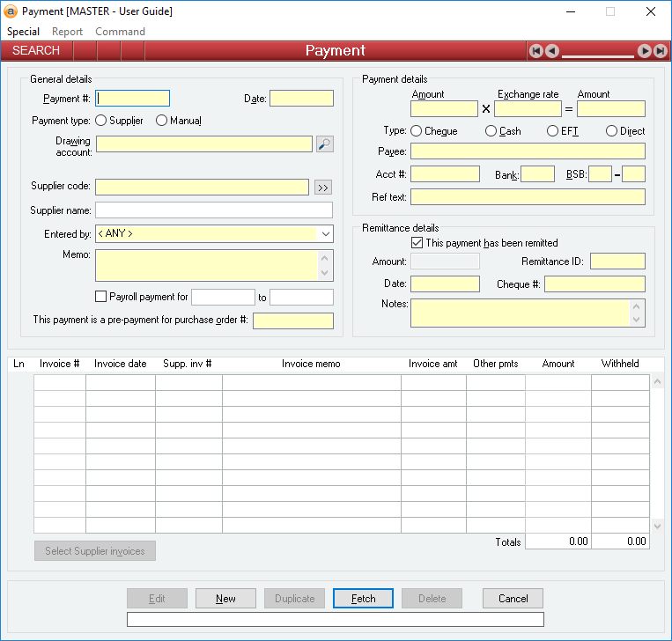The height and width of the screenshot is (641, 672).
Task: Untick This payment has been remitted
Action: 417,243
